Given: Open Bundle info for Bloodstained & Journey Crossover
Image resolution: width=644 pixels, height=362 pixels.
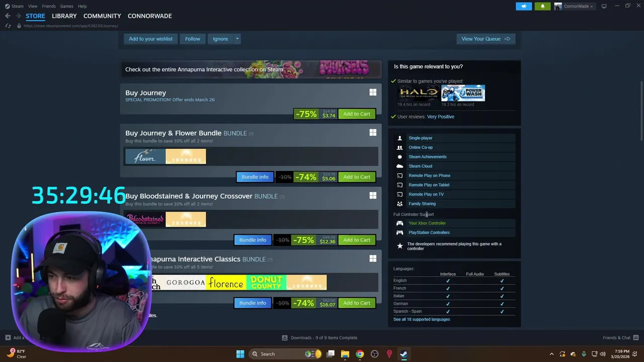Looking at the screenshot, I should click(253, 240).
